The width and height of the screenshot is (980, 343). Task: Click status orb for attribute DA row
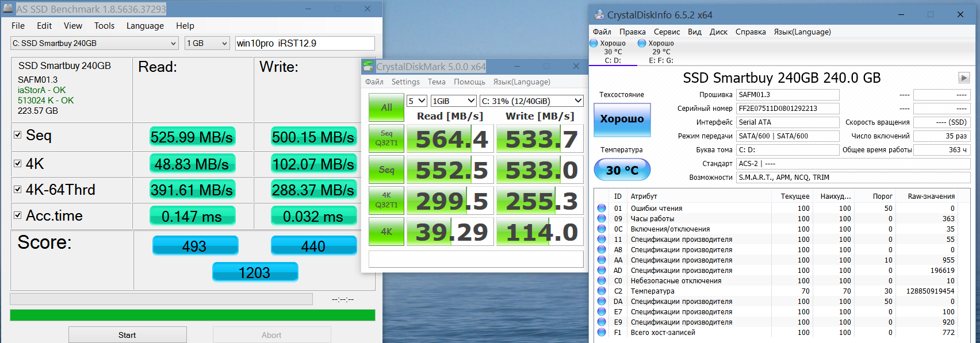pyautogui.click(x=602, y=301)
